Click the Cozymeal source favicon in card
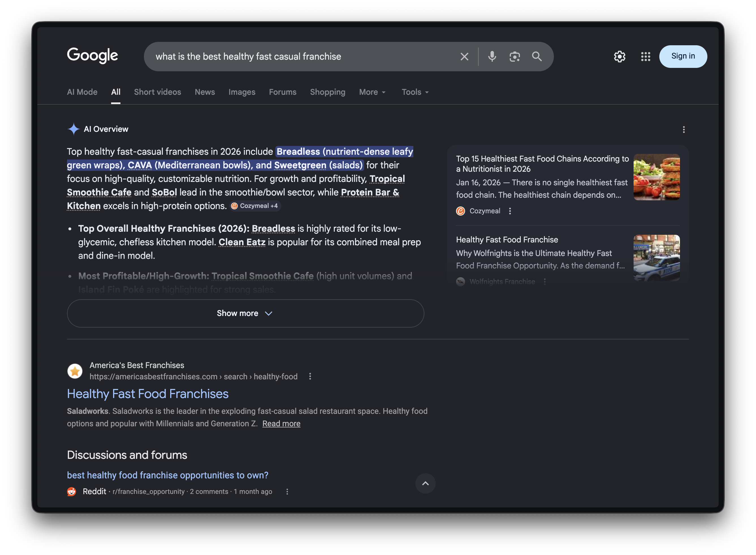The width and height of the screenshot is (756, 555). tap(460, 211)
